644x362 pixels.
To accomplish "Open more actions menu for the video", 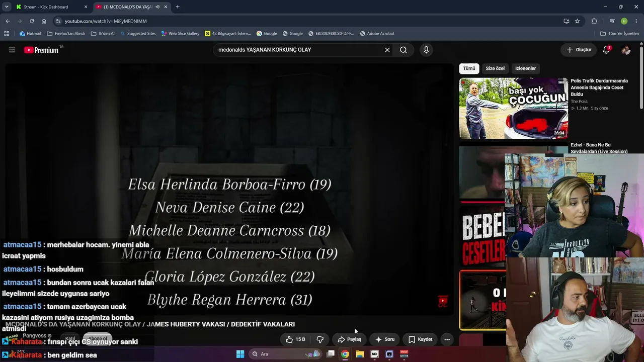I will click(x=447, y=339).
